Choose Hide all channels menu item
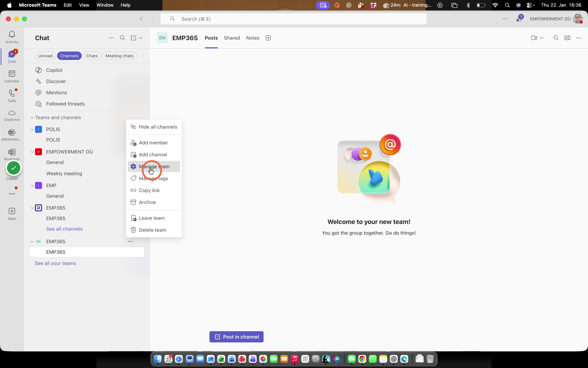The image size is (588, 368). click(x=154, y=127)
